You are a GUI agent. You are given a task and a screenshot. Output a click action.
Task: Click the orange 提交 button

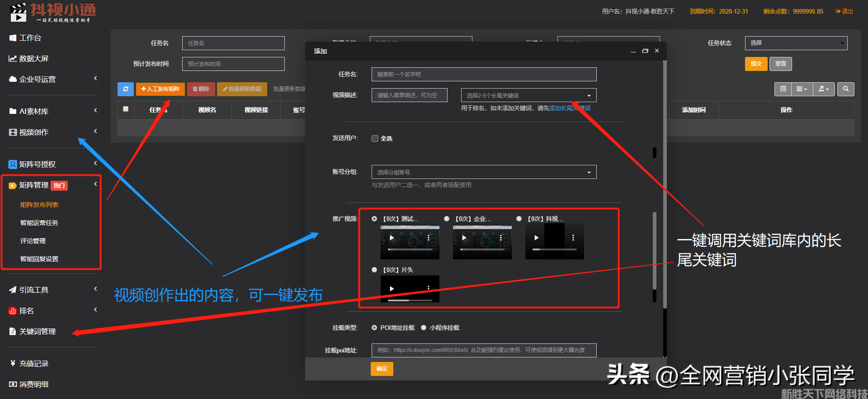point(756,64)
